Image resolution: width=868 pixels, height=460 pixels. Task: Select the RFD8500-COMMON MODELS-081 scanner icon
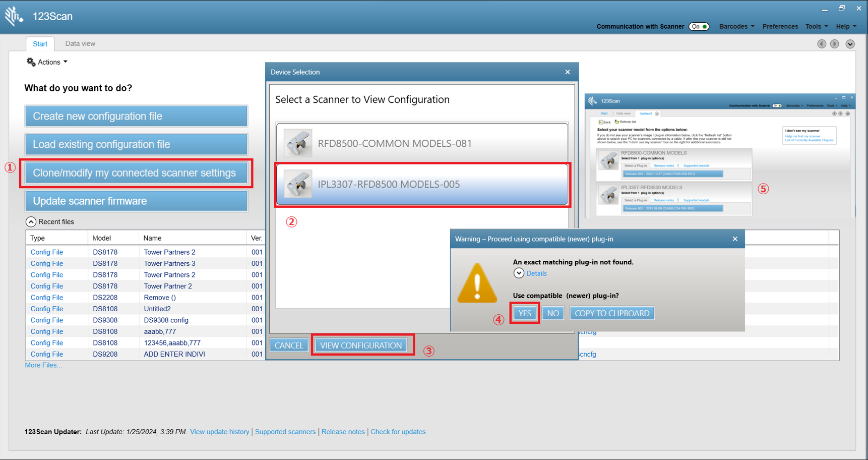298,143
